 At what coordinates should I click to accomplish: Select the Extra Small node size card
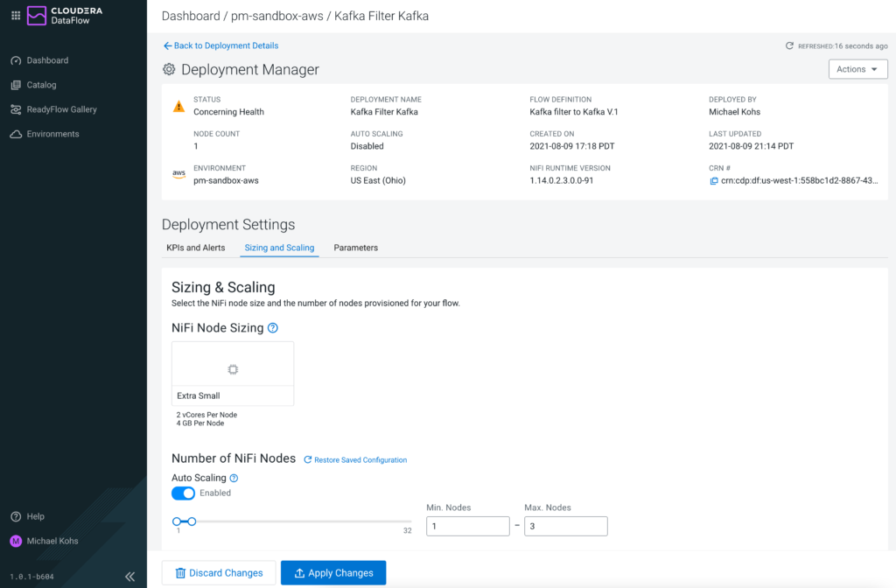[x=233, y=374]
